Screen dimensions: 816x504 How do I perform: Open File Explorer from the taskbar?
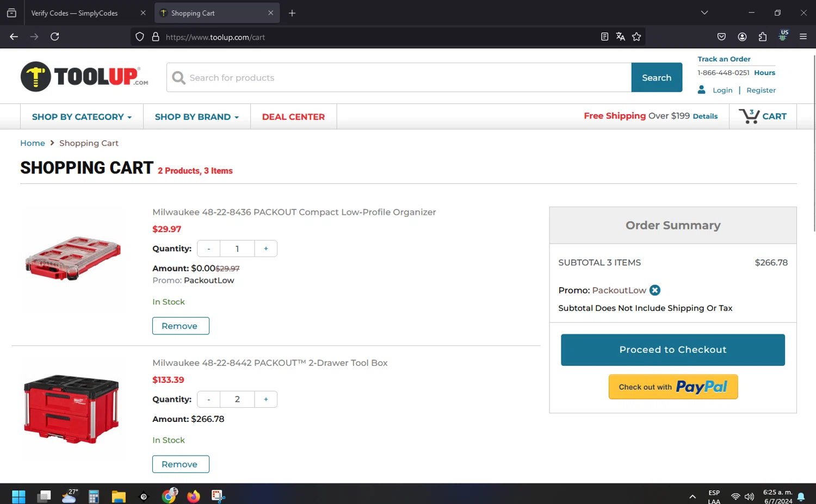click(119, 496)
